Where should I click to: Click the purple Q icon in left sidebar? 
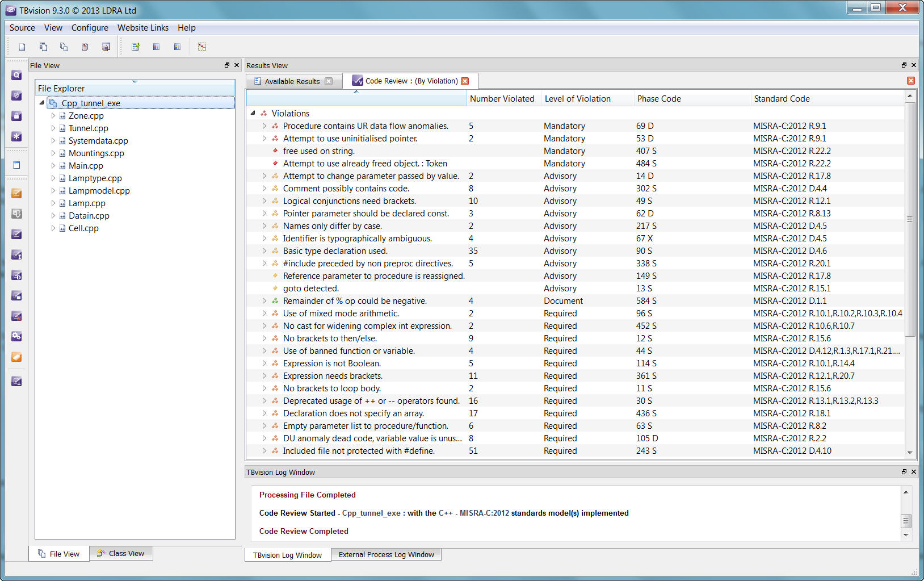click(16, 75)
